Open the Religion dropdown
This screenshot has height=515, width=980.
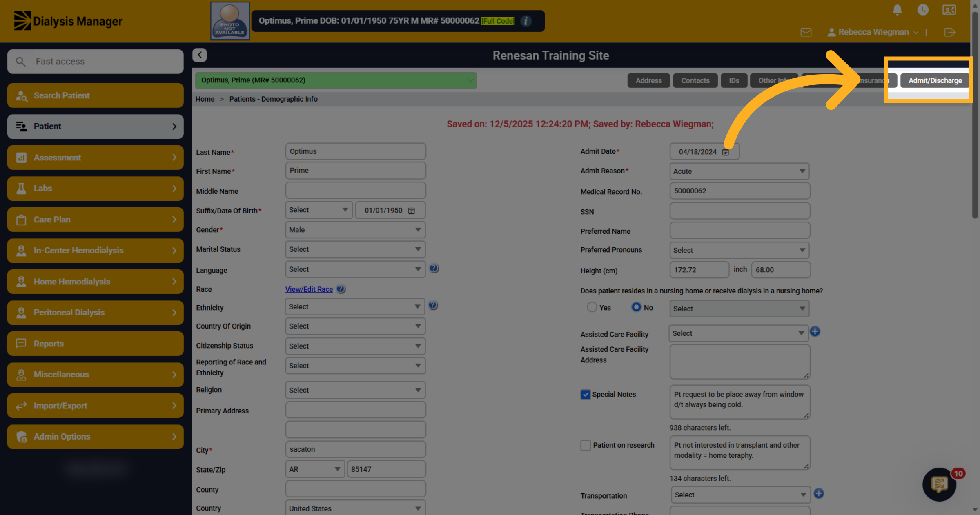click(355, 390)
